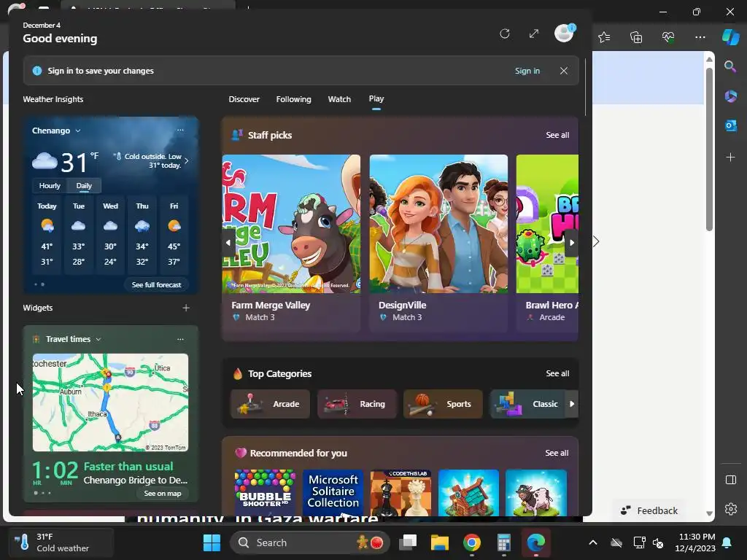Open Chenango location dropdown
Screen dimensions: 747x560
click(56, 131)
